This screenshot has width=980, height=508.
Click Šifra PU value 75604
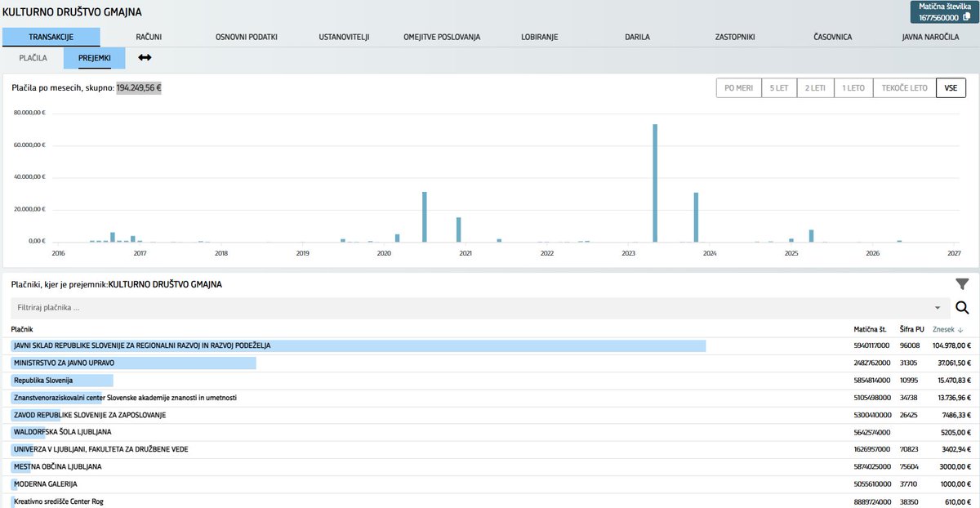click(x=911, y=466)
